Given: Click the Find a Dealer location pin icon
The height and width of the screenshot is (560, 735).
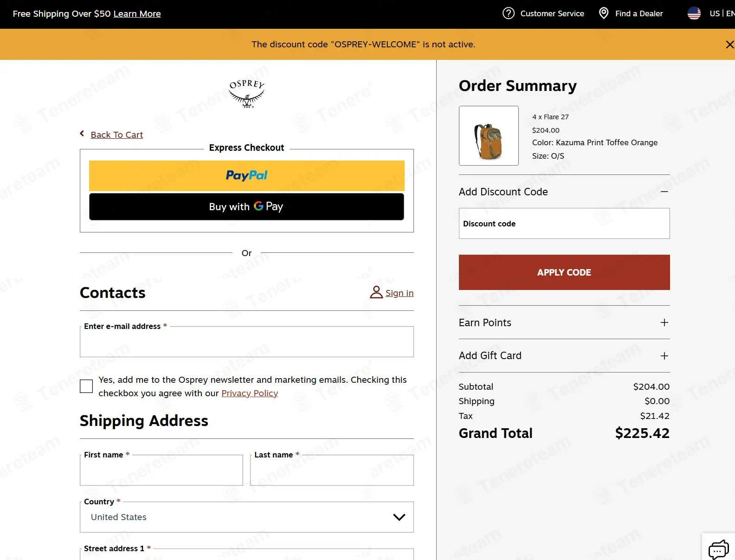Looking at the screenshot, I should tap(604, 13).
